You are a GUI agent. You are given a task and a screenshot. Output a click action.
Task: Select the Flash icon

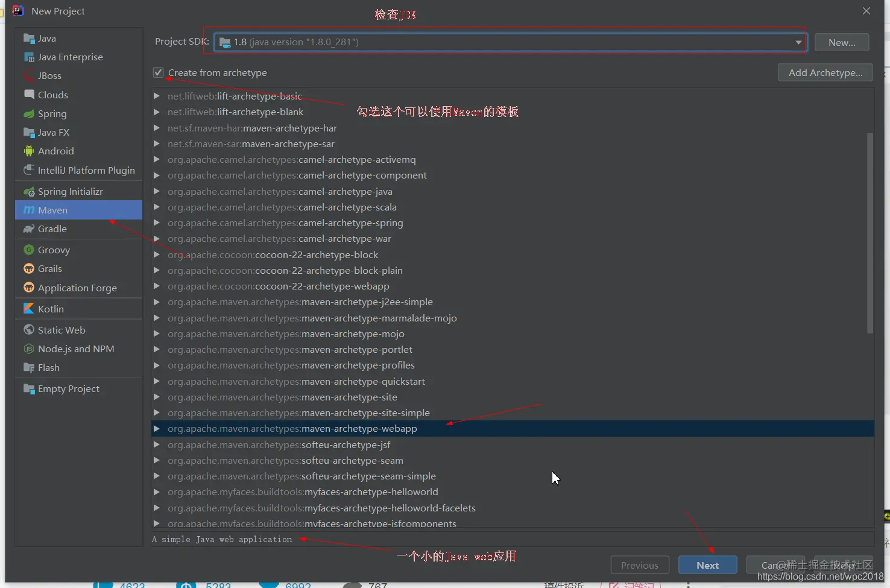[x=29, y=368]
